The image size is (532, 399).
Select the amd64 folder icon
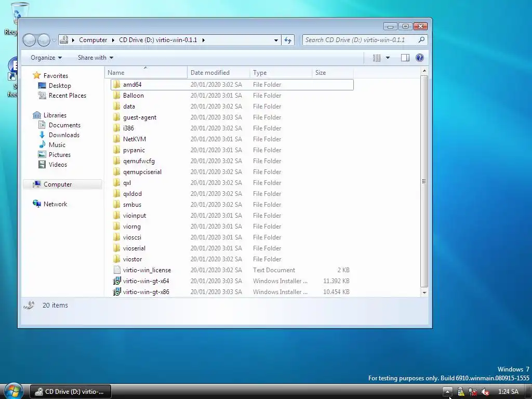pos(117,85)
